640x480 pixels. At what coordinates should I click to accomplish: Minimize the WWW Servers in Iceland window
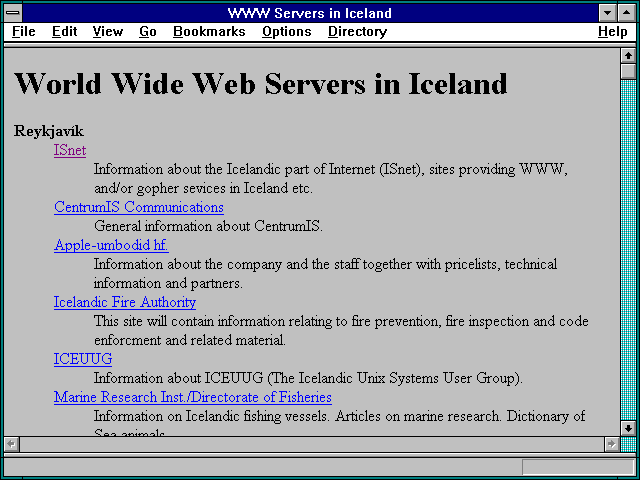click(x=608, y=13)
